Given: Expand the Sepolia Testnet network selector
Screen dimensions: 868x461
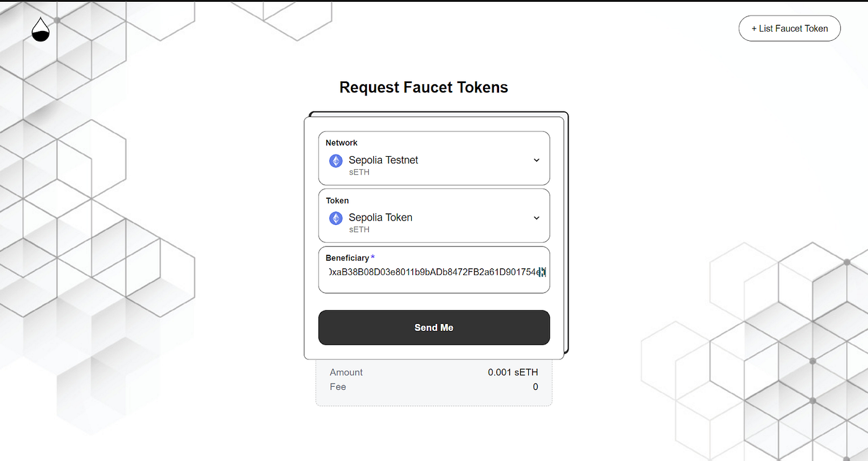Looking at the screenshot, I should click(434, 159).
